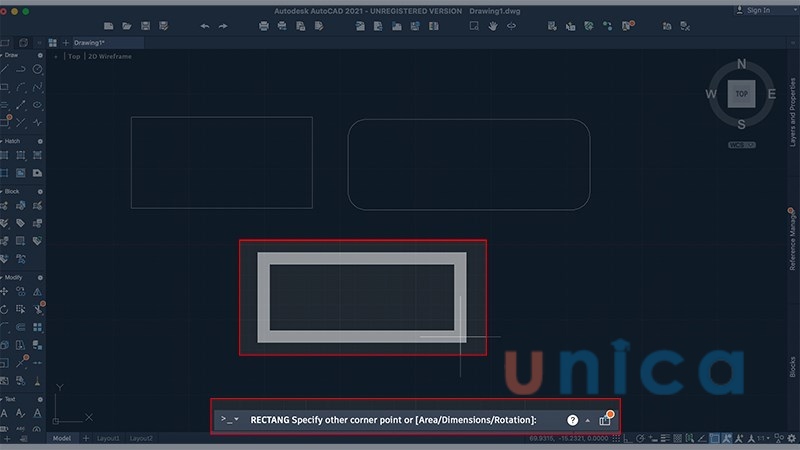Open a file with the folder icon

point(127,26)
